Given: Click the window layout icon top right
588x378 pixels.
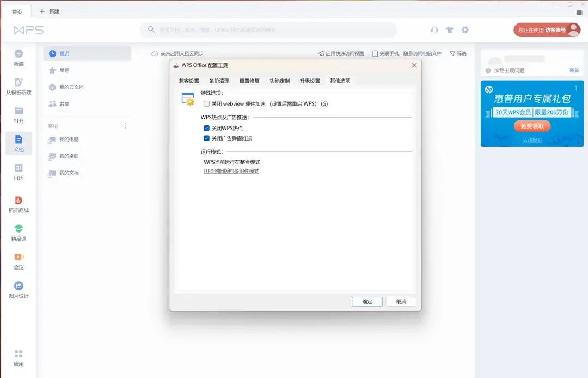Looking at the screenshot, I should coord(579,13).
